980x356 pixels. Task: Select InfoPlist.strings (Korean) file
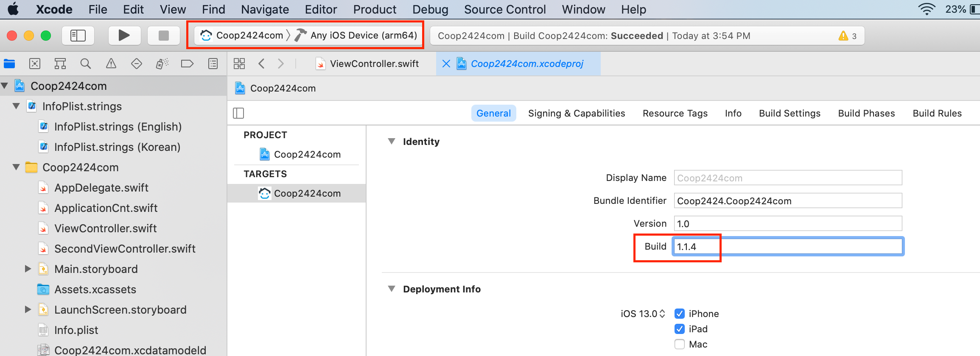coord(117,147)
